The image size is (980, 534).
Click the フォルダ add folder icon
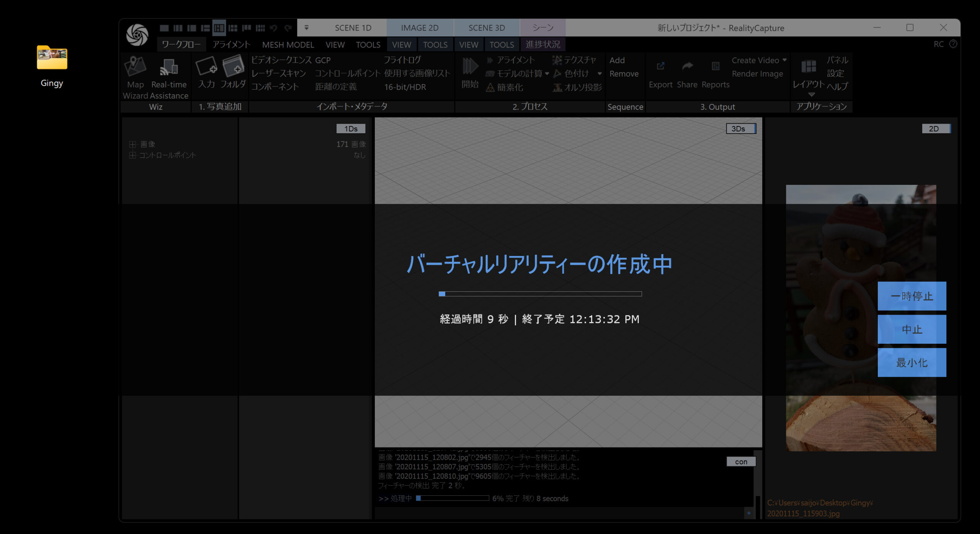[x=233, y=67]
